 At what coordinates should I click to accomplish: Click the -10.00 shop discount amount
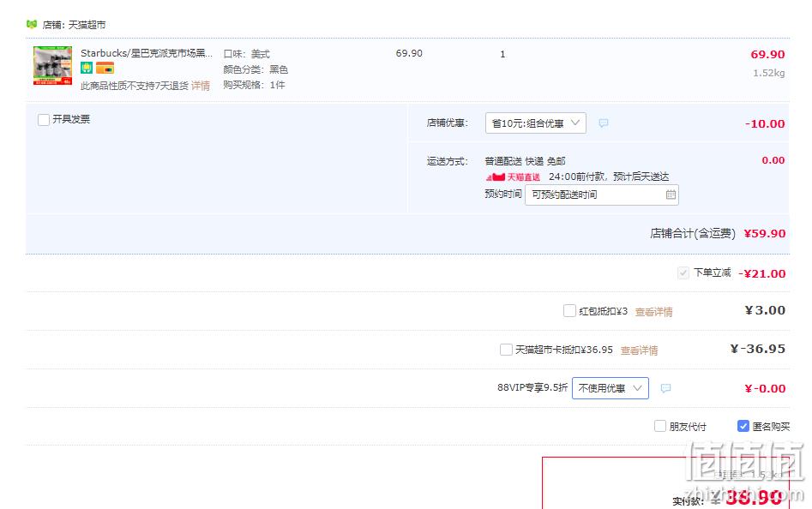coord(765,123)
